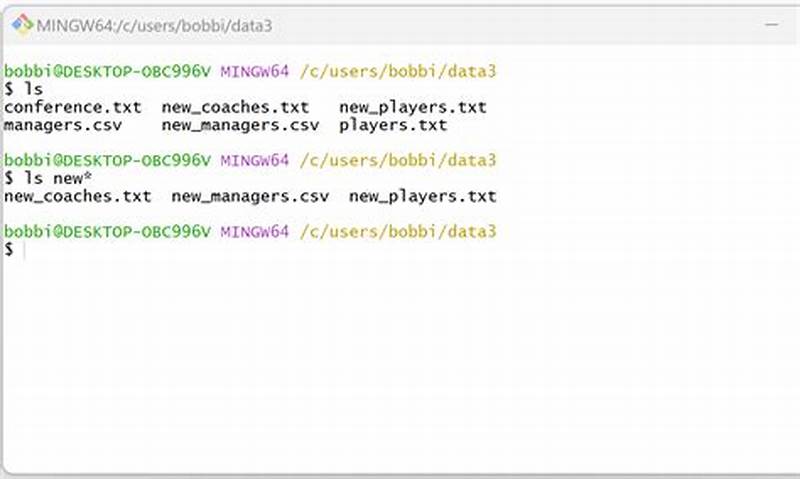Click the yellow path in the second prompt
Viewport: 800px width, 479px height.
398,161
